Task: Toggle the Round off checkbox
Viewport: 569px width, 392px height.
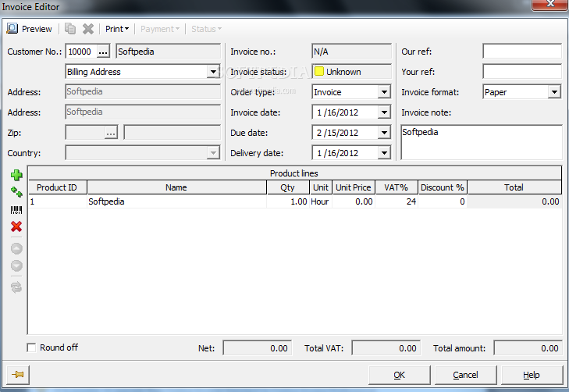Action: point(31,347)
